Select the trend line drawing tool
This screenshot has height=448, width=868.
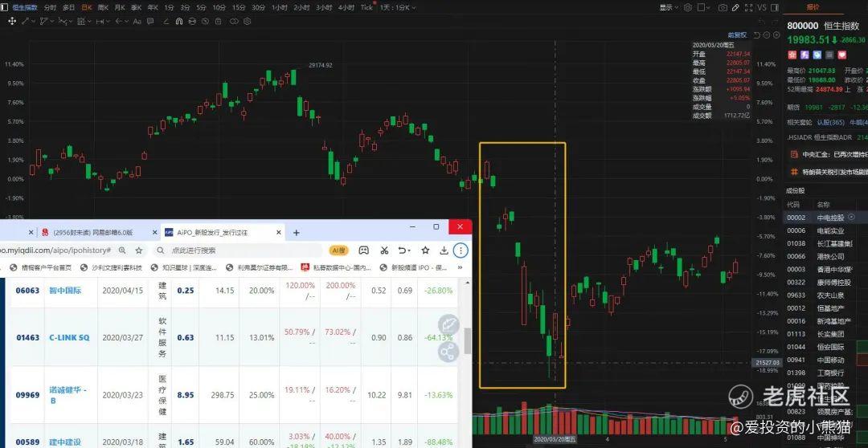tap(26, 21)
